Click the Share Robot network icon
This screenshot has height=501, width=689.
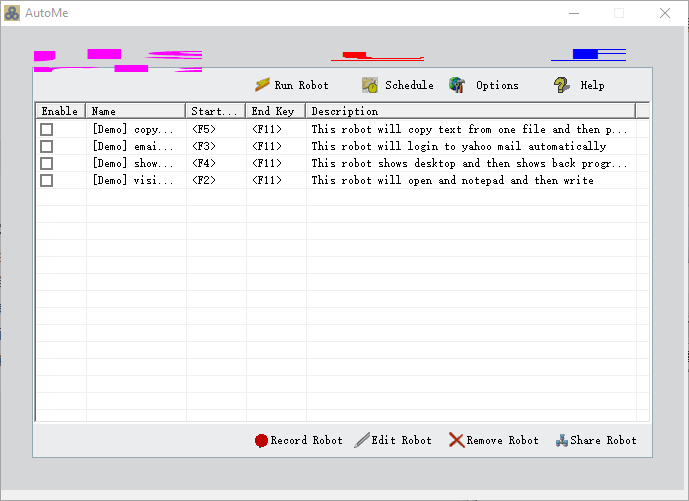[562, 440]
